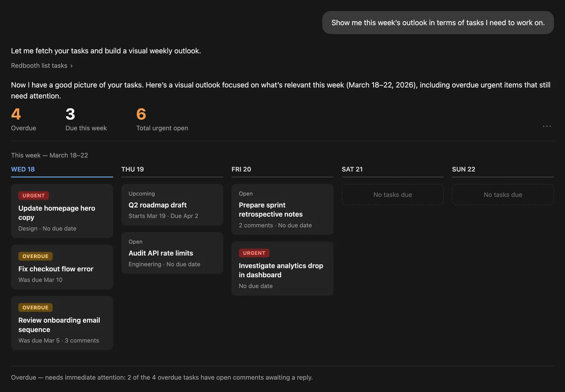The height and width of the screenshot is (392, 565).
Task: Click URGENT badge on homepage hero task
Action: 33,196
